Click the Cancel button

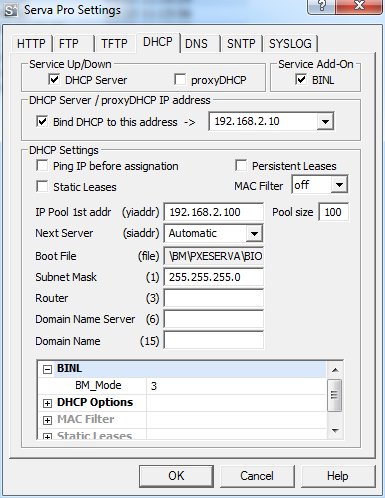[x=257, y=476]
